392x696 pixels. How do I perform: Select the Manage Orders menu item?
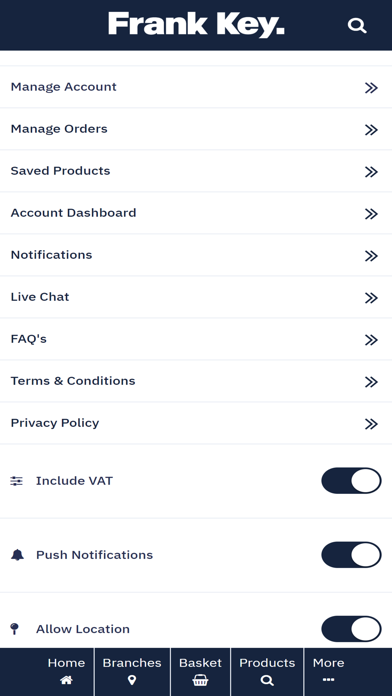coord(196,129)
